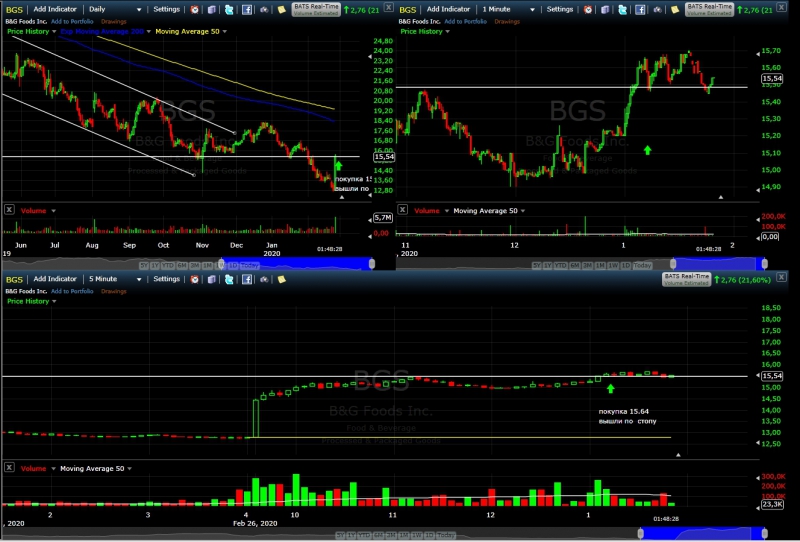The width and height of the screenshot is (800, 542).
Task: Open Settings in the 1 Minute chart
Action: (560, 9)
